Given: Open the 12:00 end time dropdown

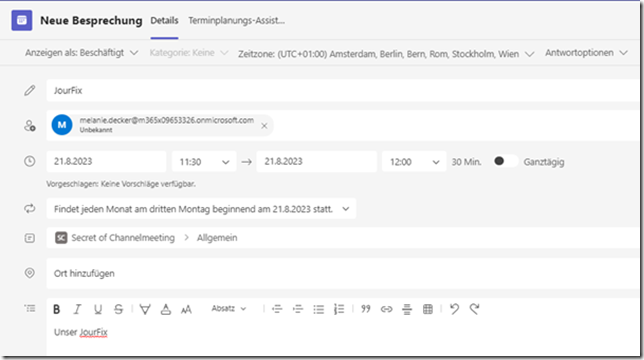Looking at the screenshot, I should 414,162.
